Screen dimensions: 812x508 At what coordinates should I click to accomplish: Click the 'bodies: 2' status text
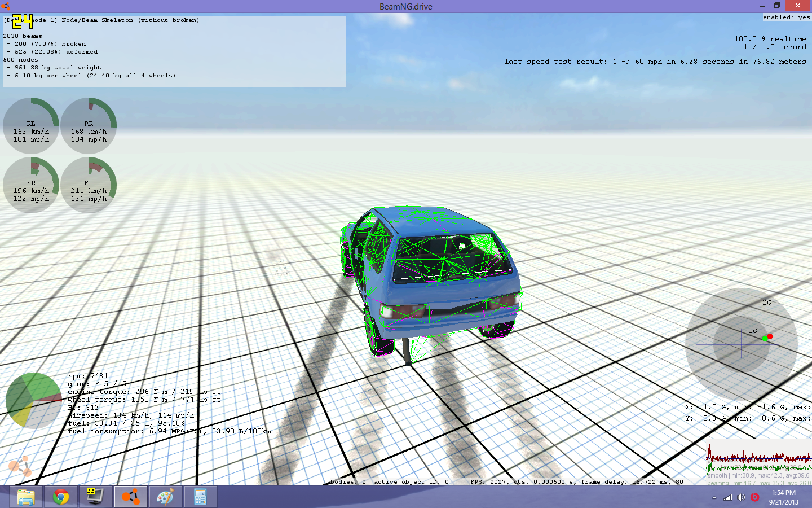pos(347,482)
